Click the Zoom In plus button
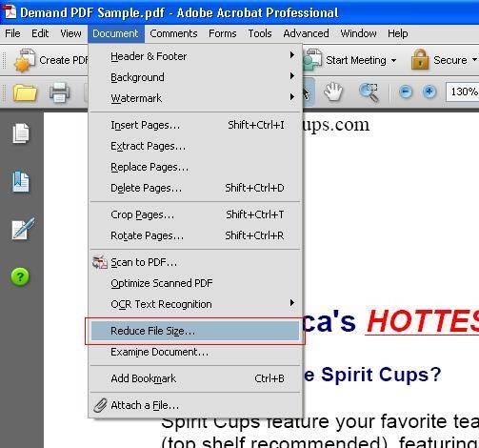 click(x=429, y=92)
